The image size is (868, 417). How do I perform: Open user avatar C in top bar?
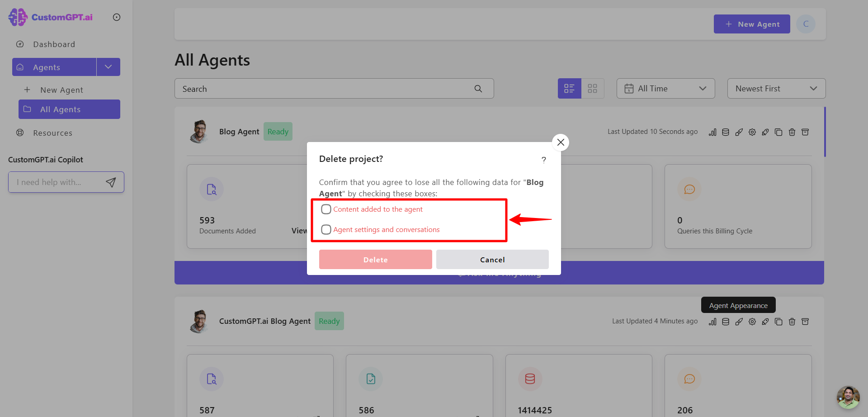click(806, 24)
